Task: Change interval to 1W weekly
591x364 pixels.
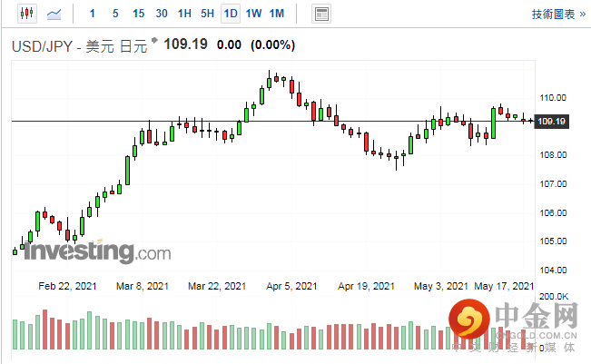Action: pos(253,14)
